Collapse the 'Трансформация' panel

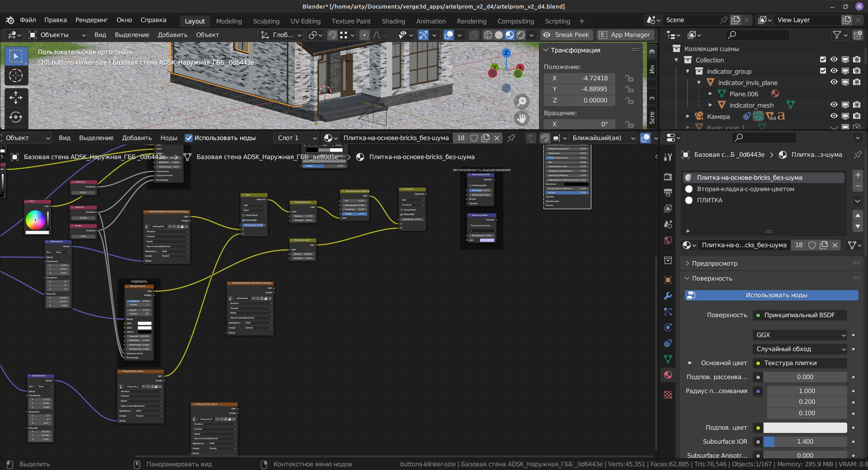tap(546, 50)
